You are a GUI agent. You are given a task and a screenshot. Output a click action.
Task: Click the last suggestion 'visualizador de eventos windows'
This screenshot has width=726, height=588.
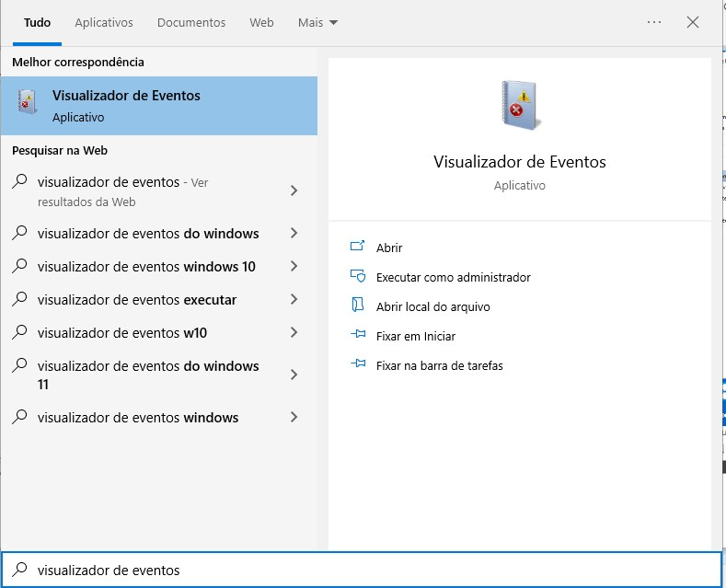pos(138,417)
